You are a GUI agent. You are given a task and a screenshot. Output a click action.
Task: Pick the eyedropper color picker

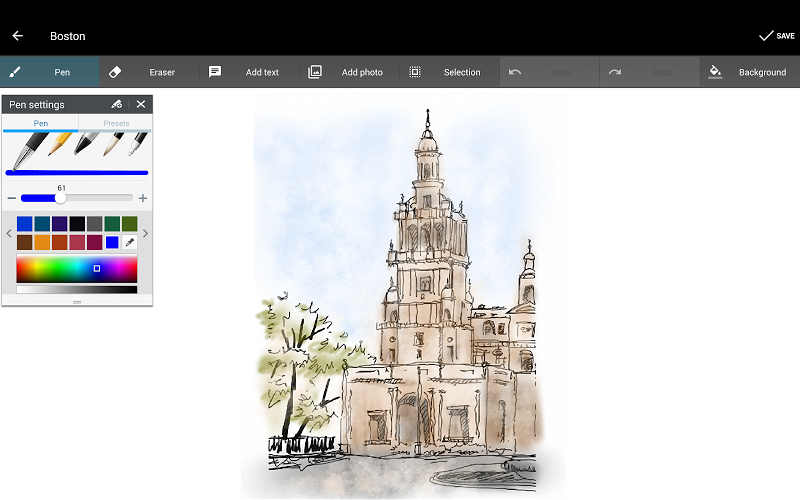coord(129,242)
